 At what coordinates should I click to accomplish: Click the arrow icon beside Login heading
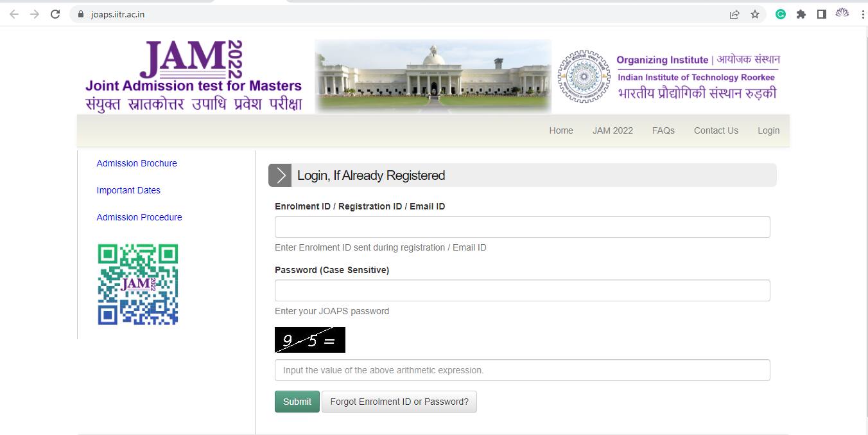pos(280,174)
